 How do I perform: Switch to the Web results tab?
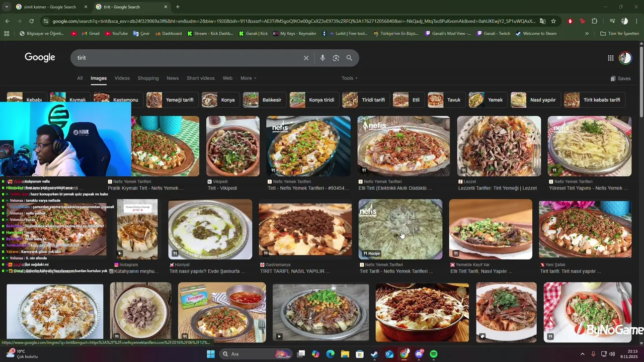click(227, 78)
